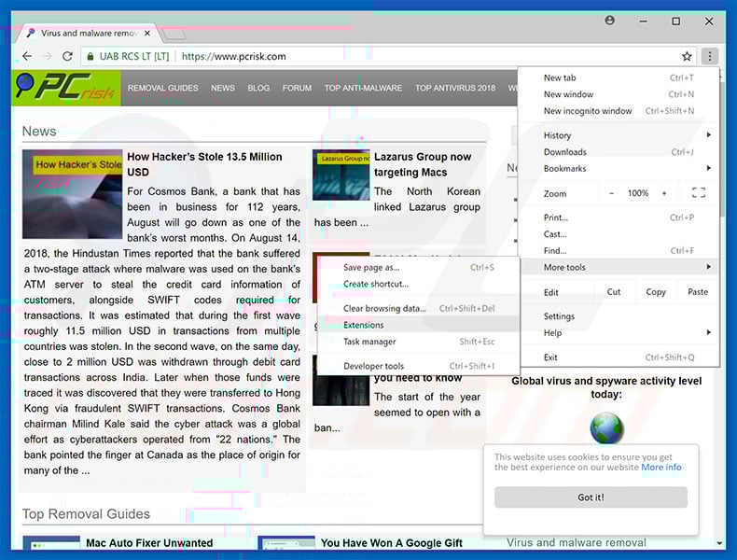Click the browser forward arrow
The width and height of the screenshot is (737, 560).
48,56
